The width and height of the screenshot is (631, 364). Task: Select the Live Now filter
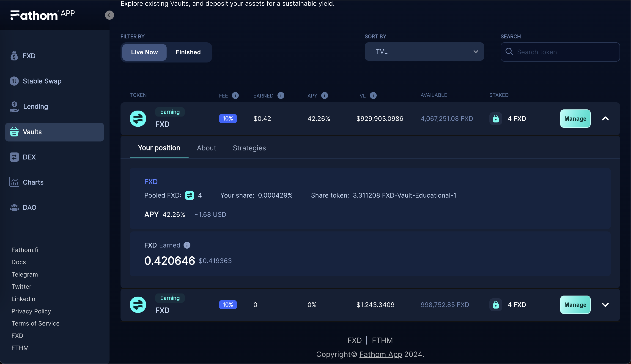coord(144,52)
